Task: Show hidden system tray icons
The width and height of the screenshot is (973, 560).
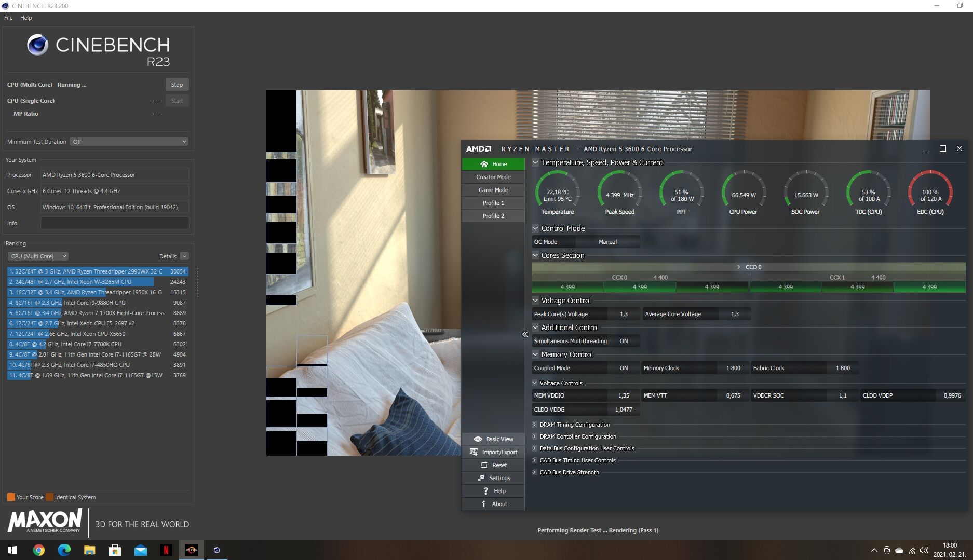Action: [874, 550]
